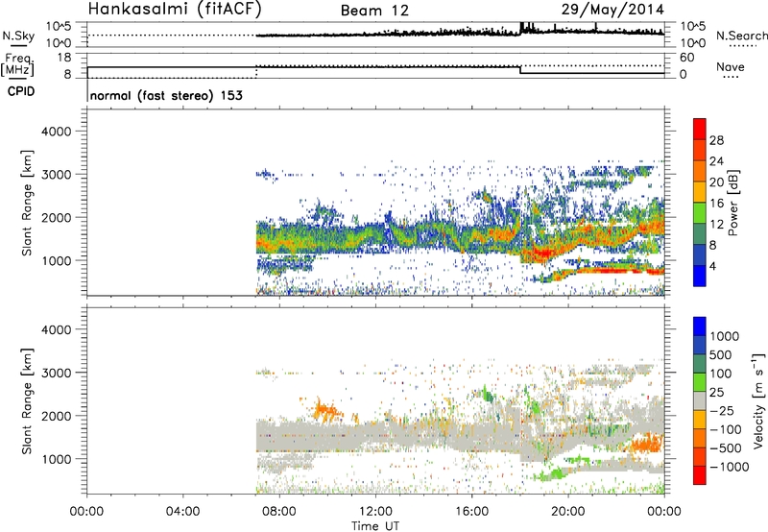Viewport: 768px width, 532px height.
Task: Click the 1000 tick on the velocity panel
Action: pyautogui.click(x=56, y=459)
